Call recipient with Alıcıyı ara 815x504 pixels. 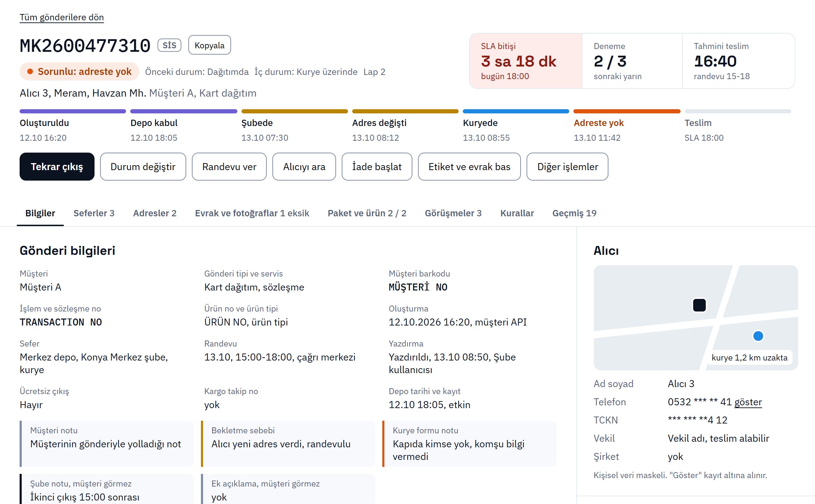304,167
